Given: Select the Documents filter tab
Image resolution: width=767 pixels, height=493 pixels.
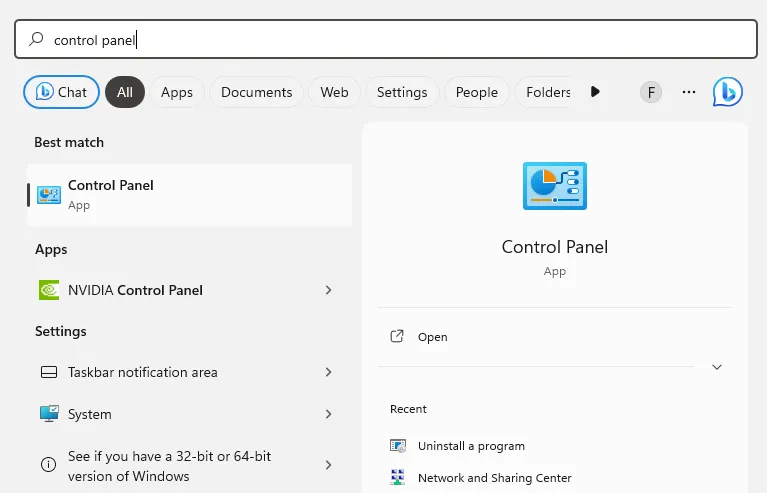Looking at the screenshot, I should 256,92.
